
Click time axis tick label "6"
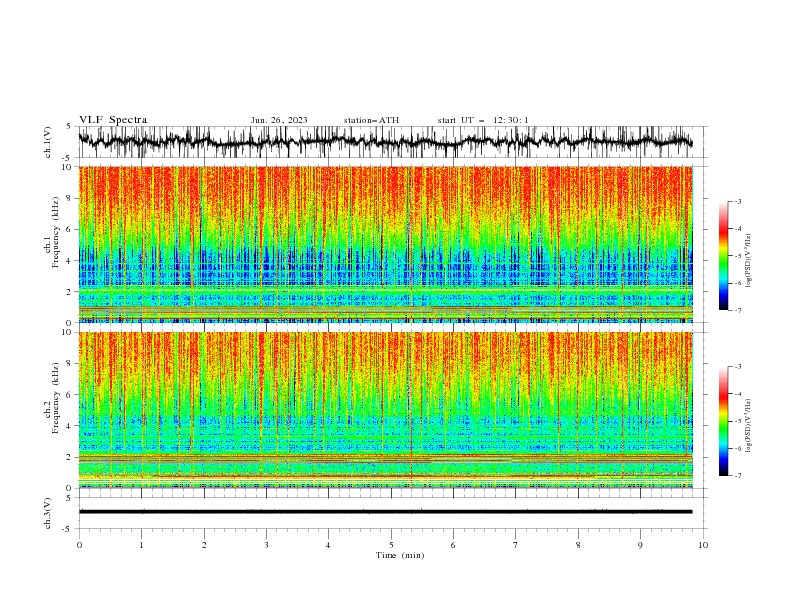(x=453, y=545)
